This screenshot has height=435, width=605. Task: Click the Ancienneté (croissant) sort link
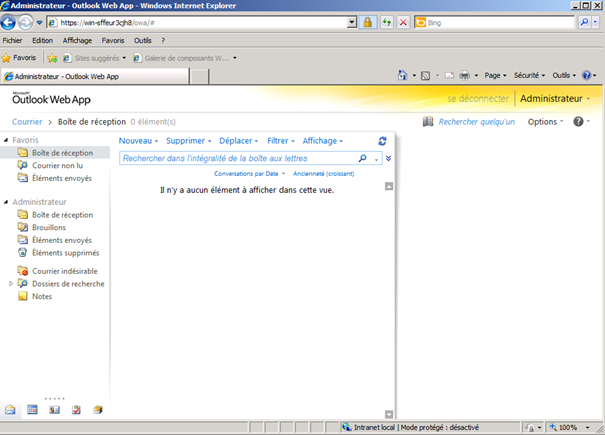pos(324,174)
